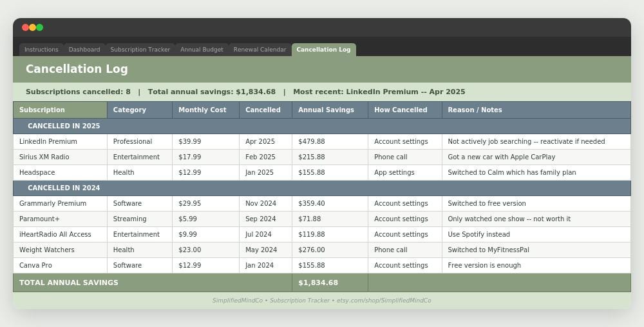Select the May 2024 cancelled date
The image size is (644, 327).
point(266,250)
